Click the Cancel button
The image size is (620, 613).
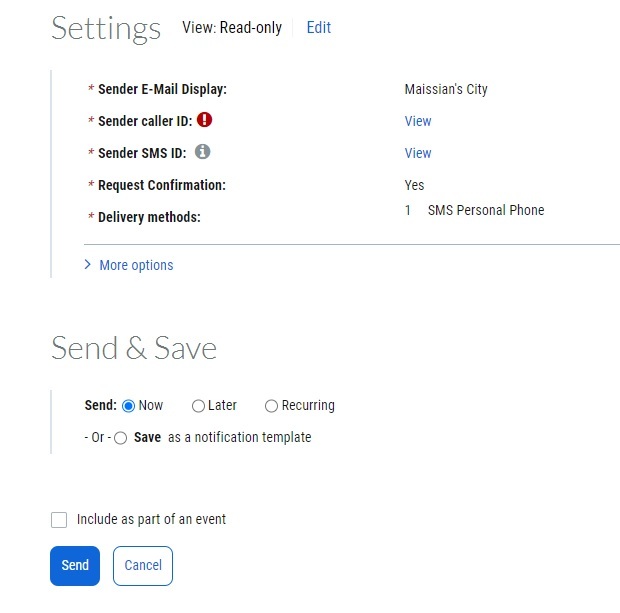143,565
